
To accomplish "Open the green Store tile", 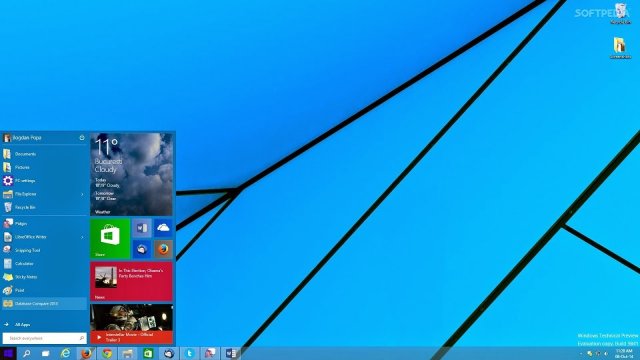I will coord(110,238).
